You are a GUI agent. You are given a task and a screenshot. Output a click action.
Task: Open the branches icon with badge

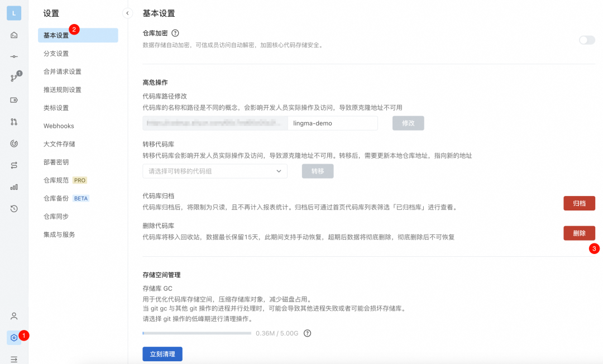pos(14,78)
